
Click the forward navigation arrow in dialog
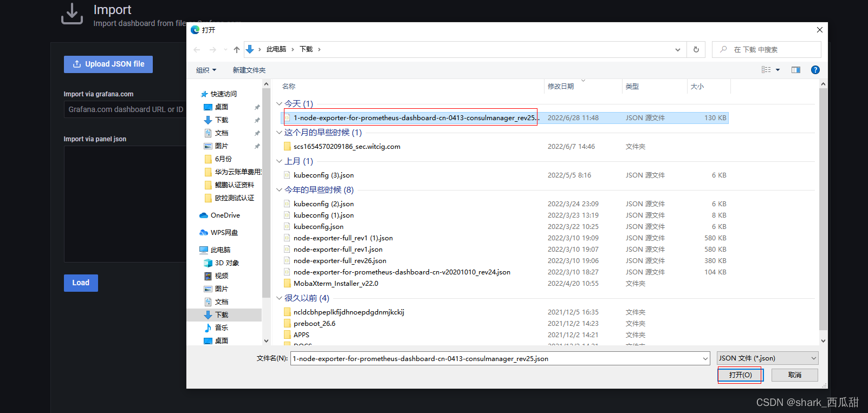tap(213, 49)
